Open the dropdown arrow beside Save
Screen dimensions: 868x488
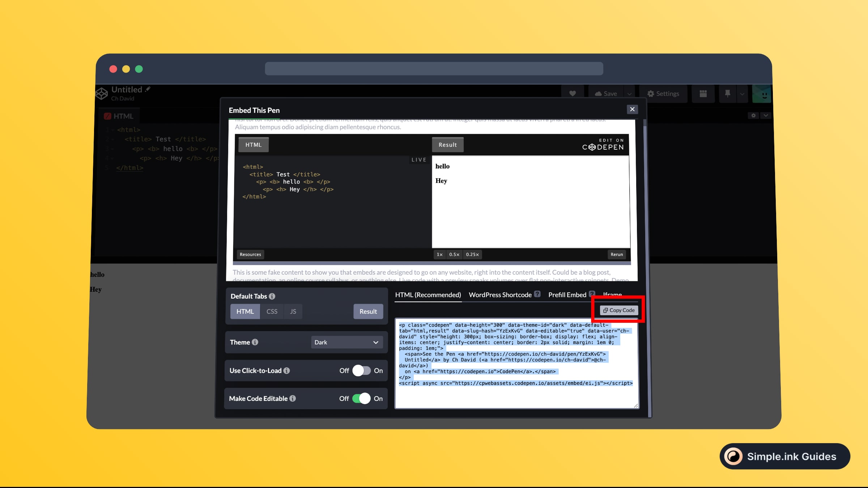pos(630,94)
